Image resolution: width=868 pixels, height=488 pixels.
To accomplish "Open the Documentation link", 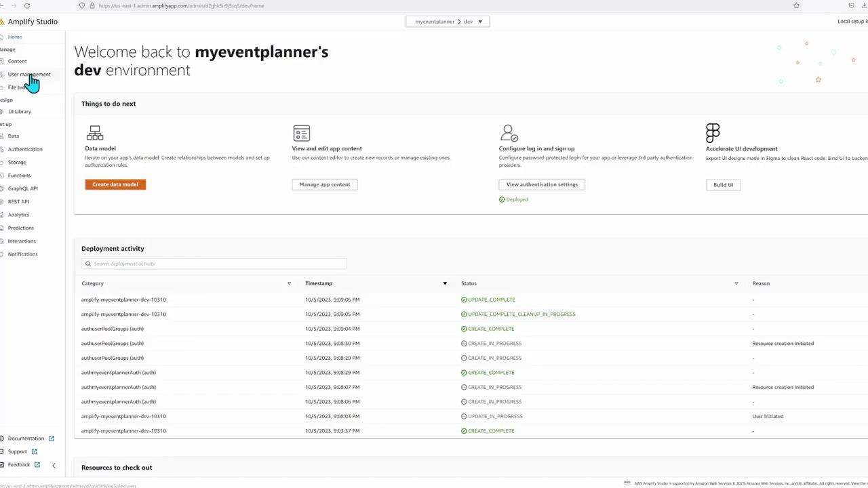I will (26, 439).
